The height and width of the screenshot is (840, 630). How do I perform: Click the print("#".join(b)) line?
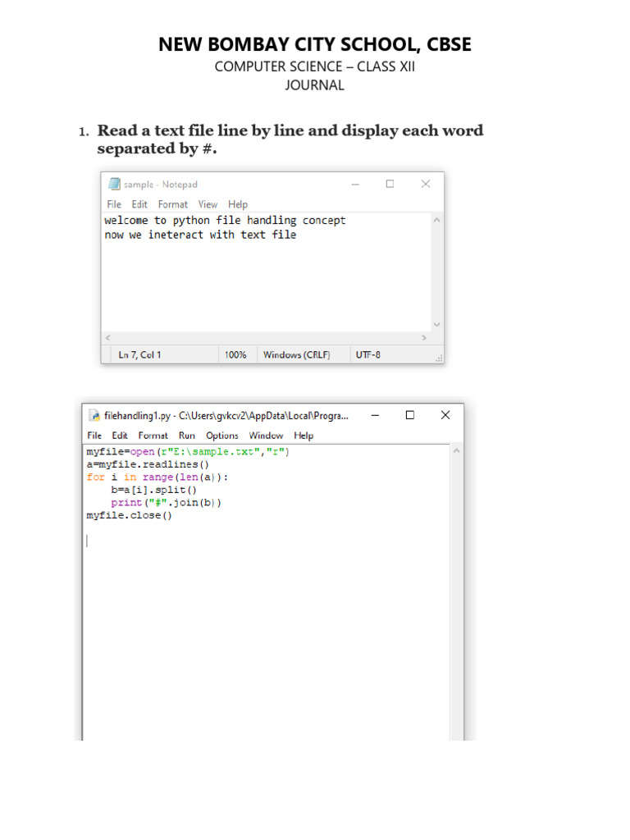click(x=166, y=503)
